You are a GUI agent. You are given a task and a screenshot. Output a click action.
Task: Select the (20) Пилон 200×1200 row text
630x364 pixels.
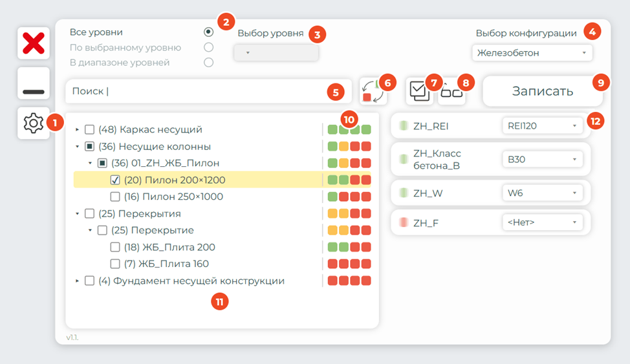[x=175, y=180]
